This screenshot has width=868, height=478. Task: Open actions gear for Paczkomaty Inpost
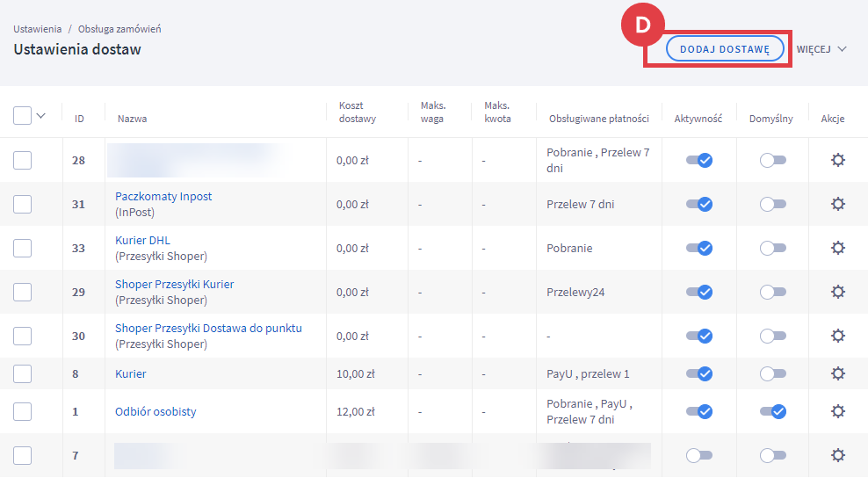838,204
